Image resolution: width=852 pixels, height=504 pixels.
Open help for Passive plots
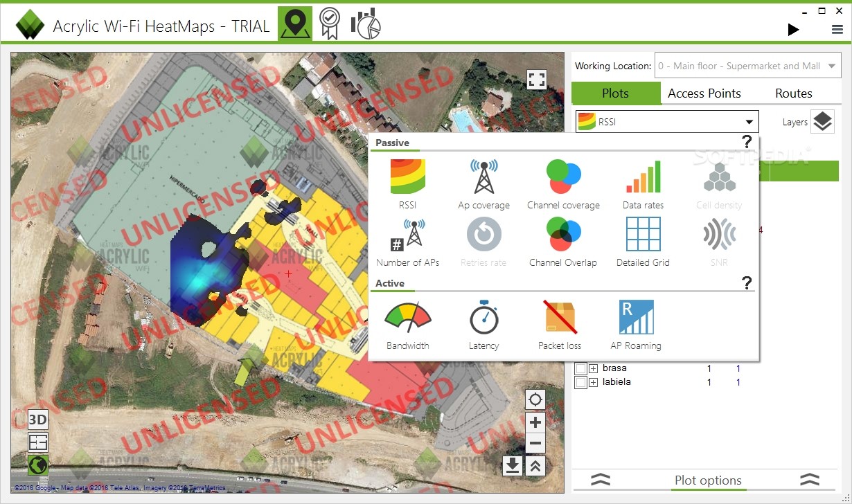pos(746,143)
